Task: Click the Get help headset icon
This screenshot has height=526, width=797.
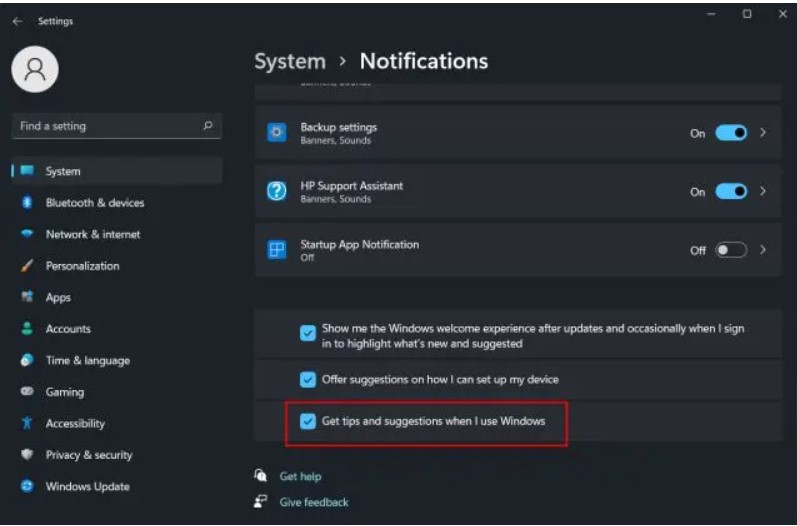Action: click(261, 477)
